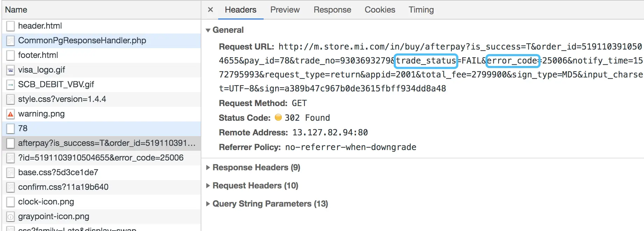Image resolution: width=644 pixels, height=231 pixels.
Task: Click the yellow 302 status indicator dot
Action: click(x=278, y=118)
